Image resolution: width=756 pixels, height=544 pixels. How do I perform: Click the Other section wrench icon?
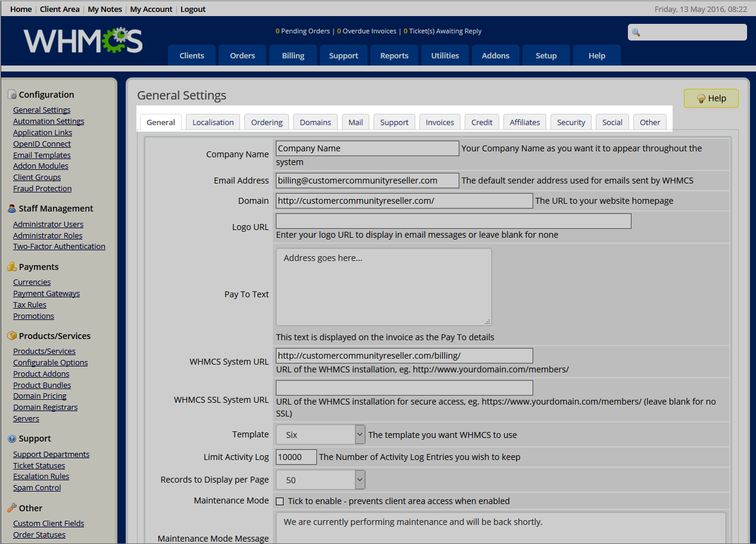coord(12,508)
